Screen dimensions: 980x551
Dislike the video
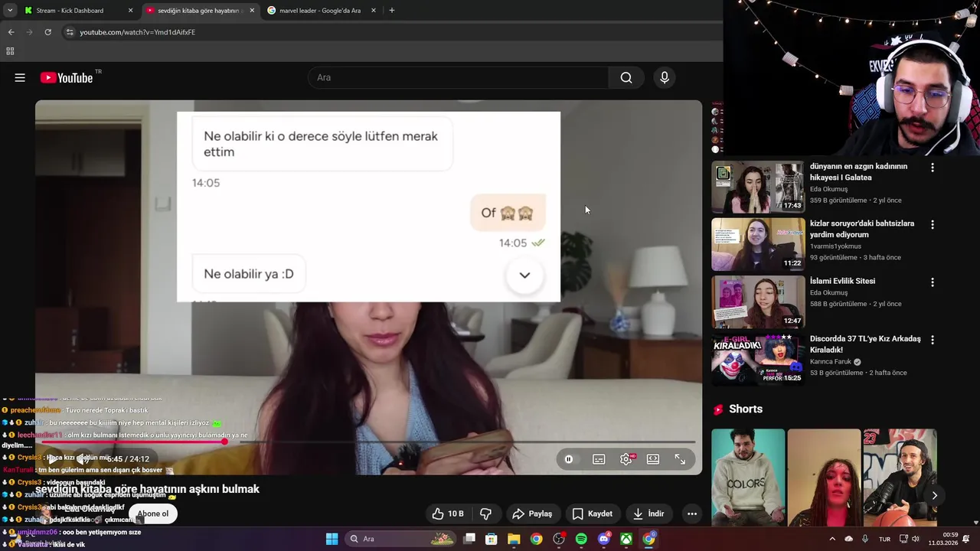click(x=485, y=514)
